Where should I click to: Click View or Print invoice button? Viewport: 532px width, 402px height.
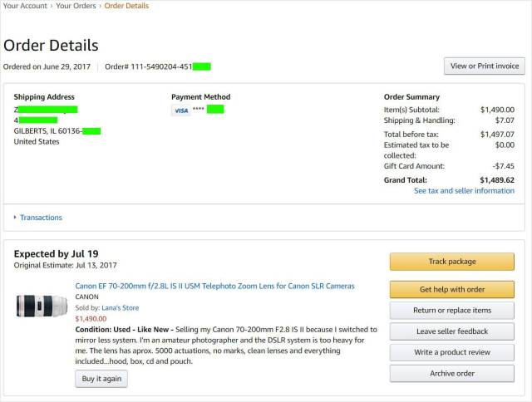point(485,66)
